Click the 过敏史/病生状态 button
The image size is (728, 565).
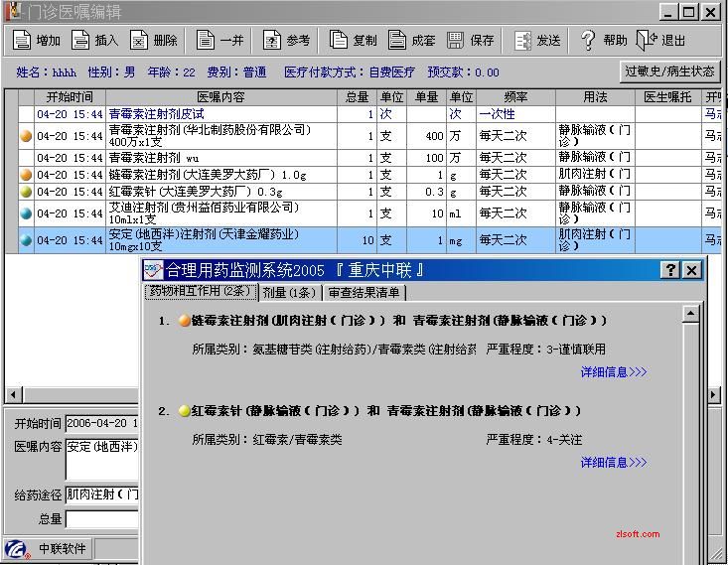pyautogui.click(x=669, y=71)
